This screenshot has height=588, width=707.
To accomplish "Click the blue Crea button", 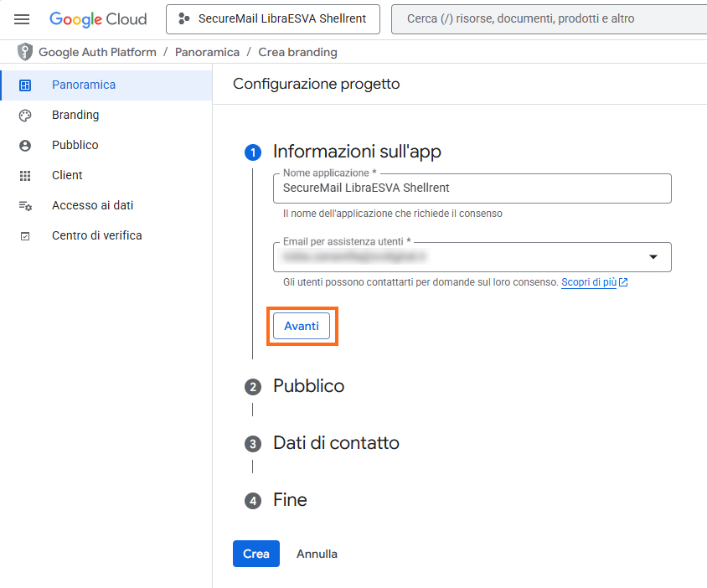I will pyautogui.click(x=255, y=554).
